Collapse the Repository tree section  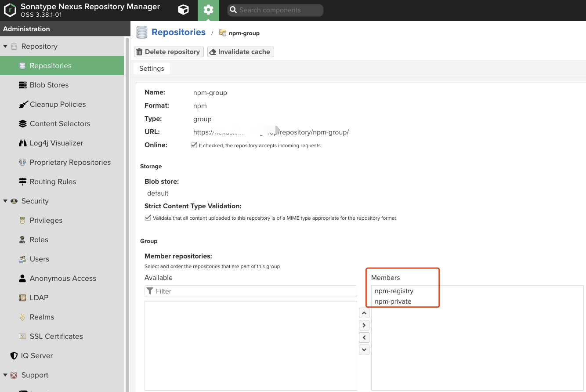pyautogui.click(x=5, y=46)
